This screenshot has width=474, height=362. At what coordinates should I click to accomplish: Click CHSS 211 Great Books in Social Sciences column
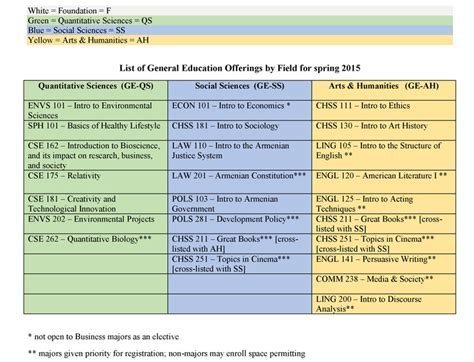(240, 244)
